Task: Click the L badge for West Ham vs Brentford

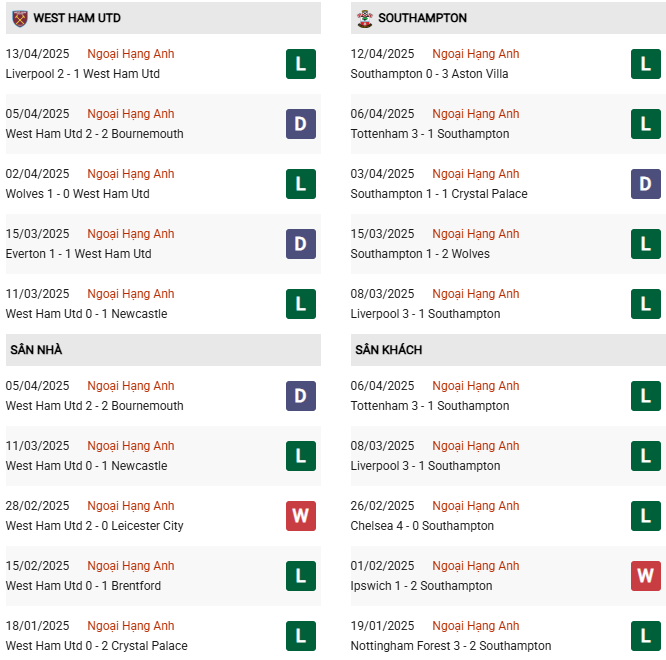Action: [300, 576]
